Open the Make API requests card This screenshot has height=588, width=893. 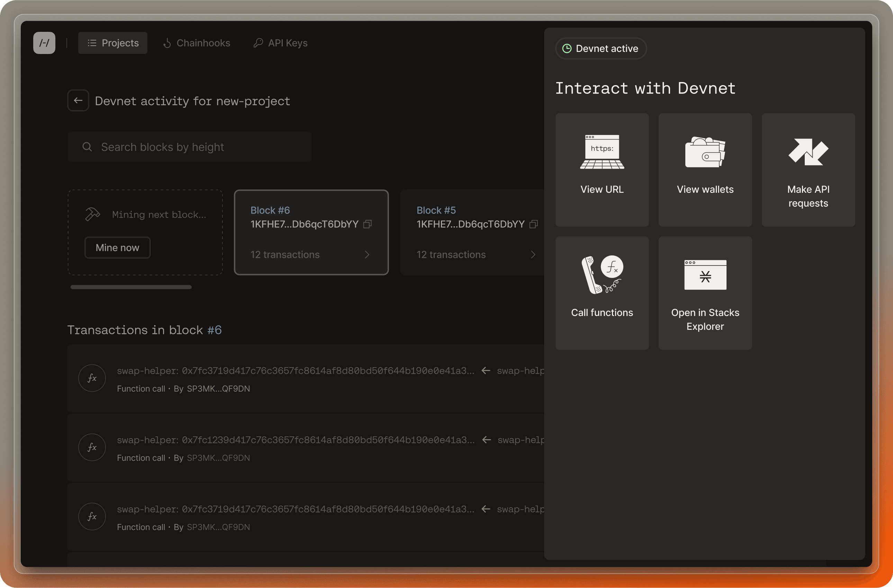click(808, 170)
